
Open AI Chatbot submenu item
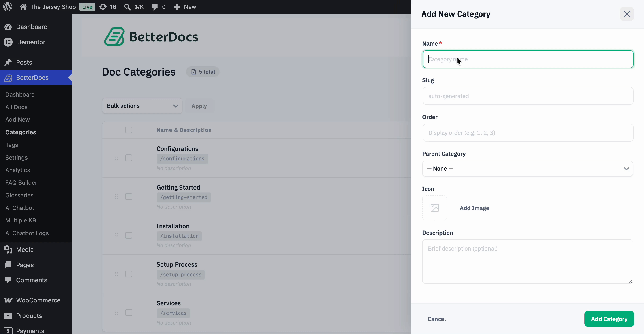[x=20, y=208]
